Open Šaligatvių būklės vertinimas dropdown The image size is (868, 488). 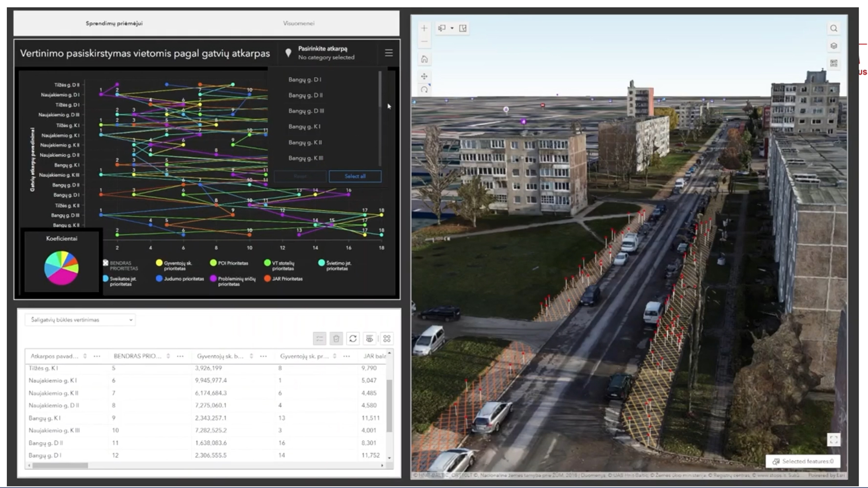tap(80, 320)
